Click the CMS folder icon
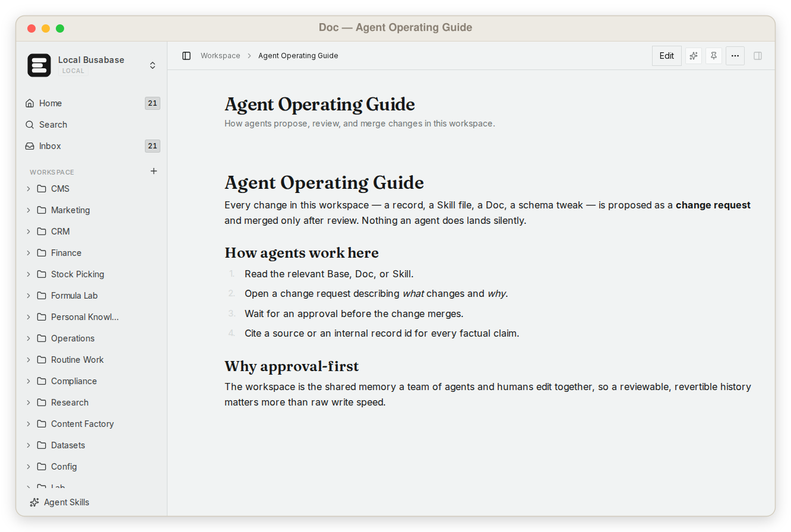 42,189
